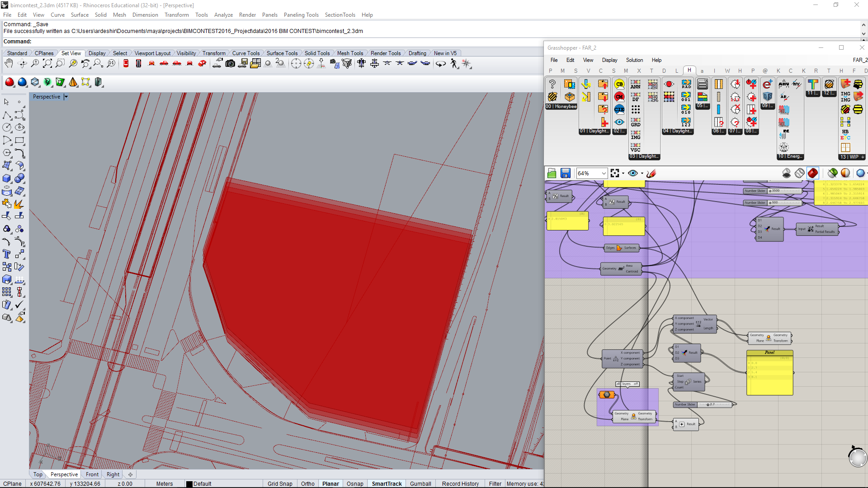This screenshot has width=868, height=488.
Task: Click the Zoom Extents magnifier icon
Action: (x=47, y=64)
